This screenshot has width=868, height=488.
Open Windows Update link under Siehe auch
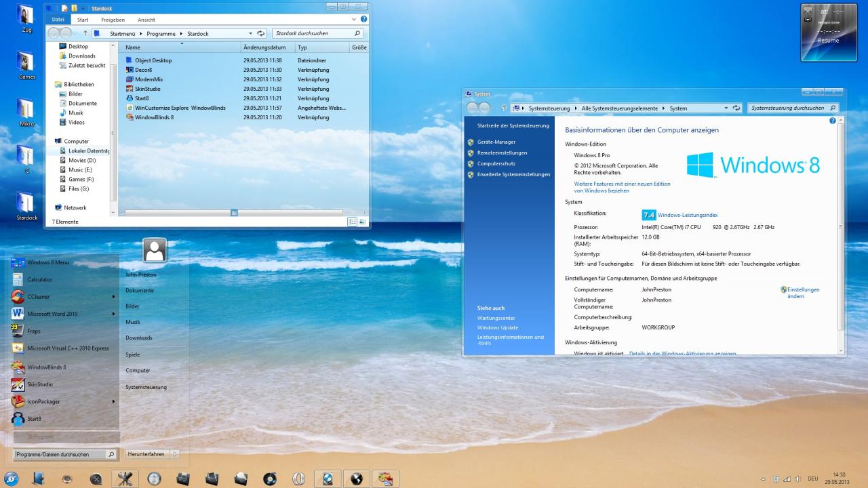[x=498, y=327]
